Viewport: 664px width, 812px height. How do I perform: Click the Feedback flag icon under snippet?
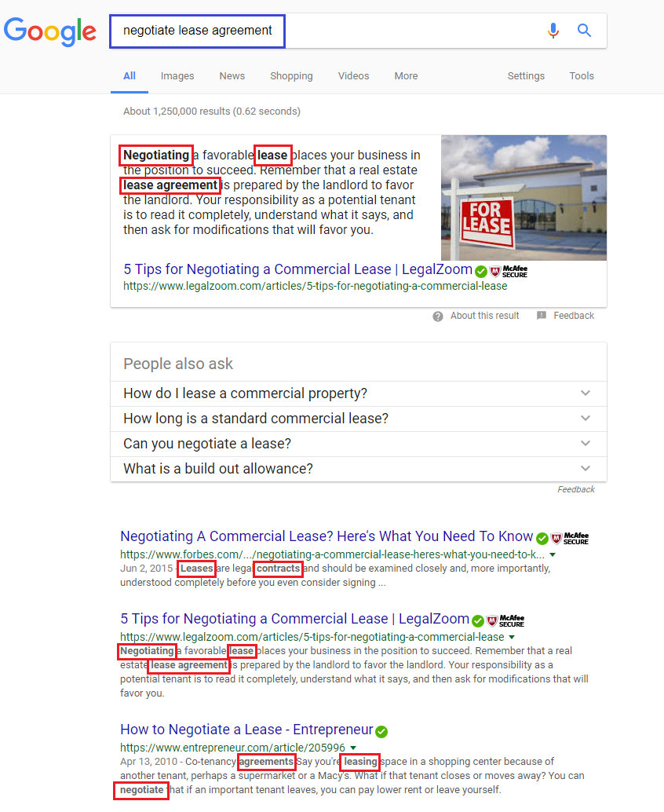coord(542,316)
